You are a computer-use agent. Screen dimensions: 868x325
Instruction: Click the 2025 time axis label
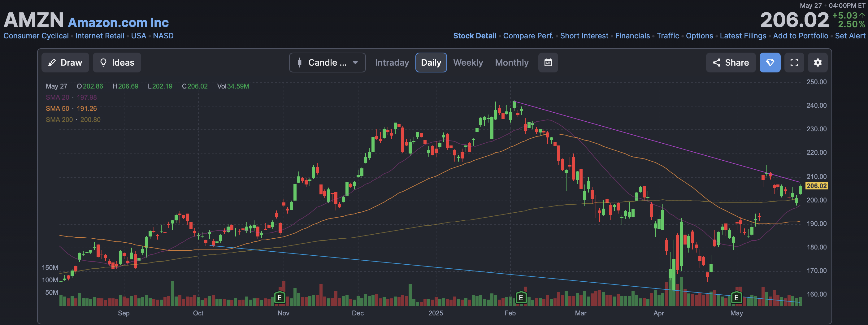pyautogui.click(x=435, y=313)
